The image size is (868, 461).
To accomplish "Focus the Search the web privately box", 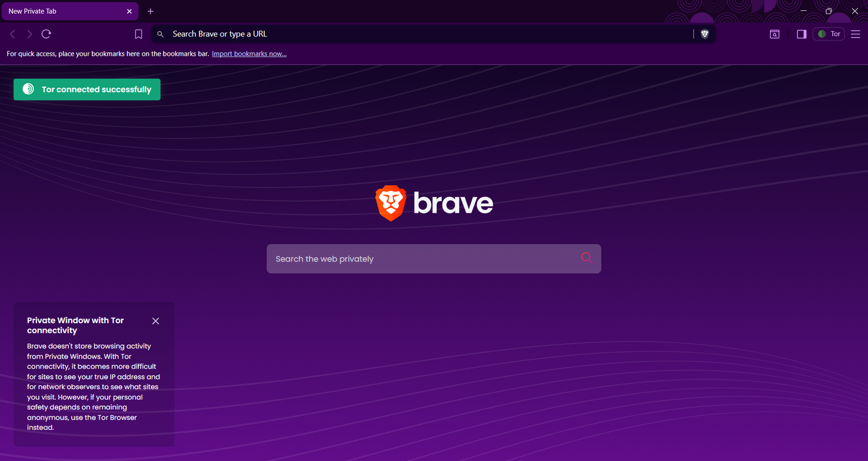I will pyautogui.click(x=423, y=259).
